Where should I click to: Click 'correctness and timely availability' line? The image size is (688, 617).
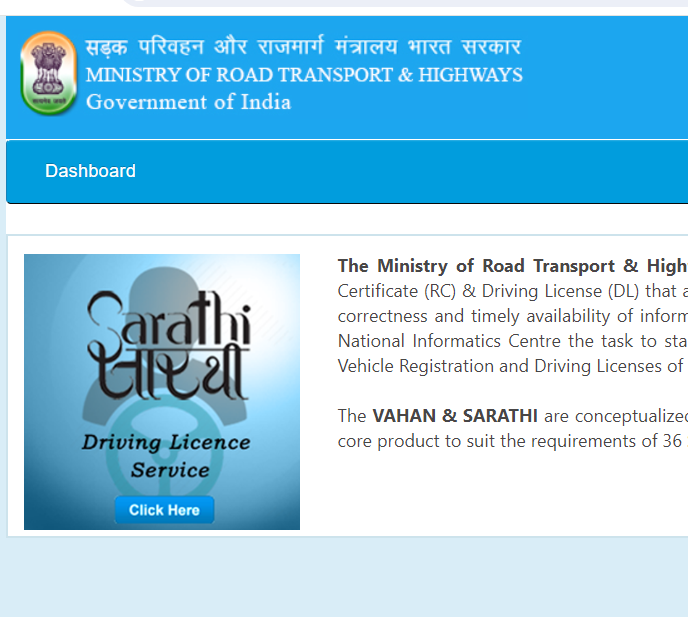coord(512,316)
